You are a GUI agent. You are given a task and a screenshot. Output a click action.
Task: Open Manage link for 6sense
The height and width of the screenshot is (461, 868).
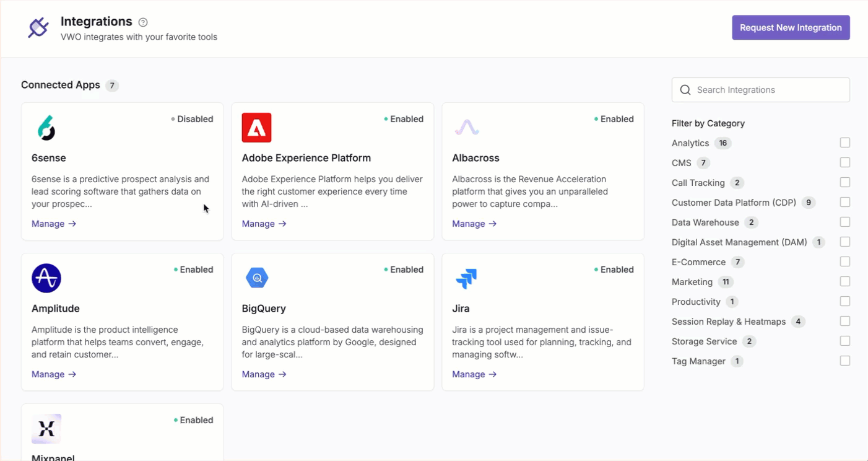click(54, 224)
